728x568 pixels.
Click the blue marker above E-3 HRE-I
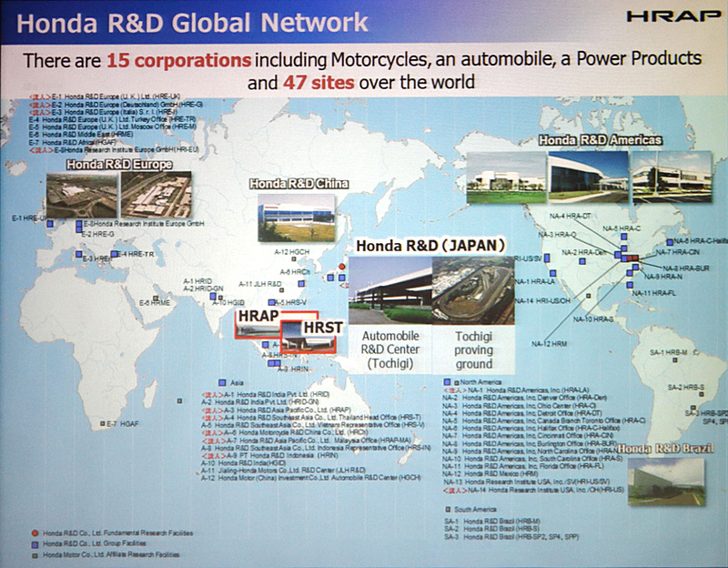pos(78,254)
